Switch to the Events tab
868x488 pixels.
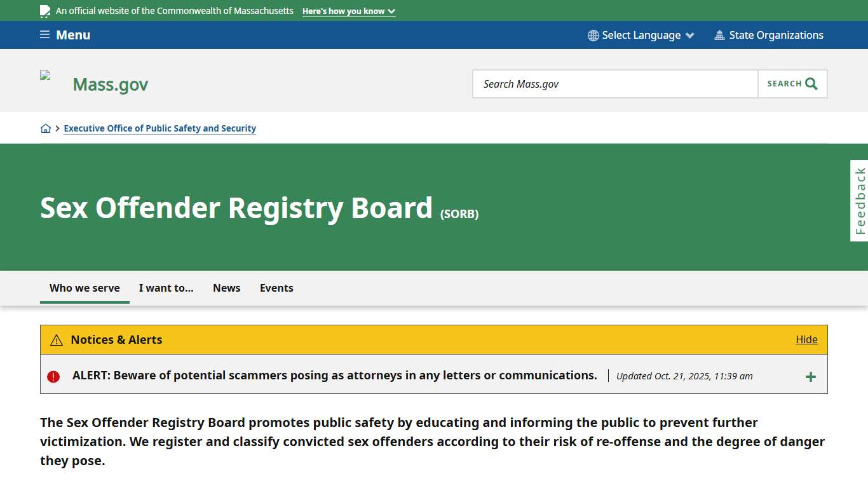[x=276, y=288]
